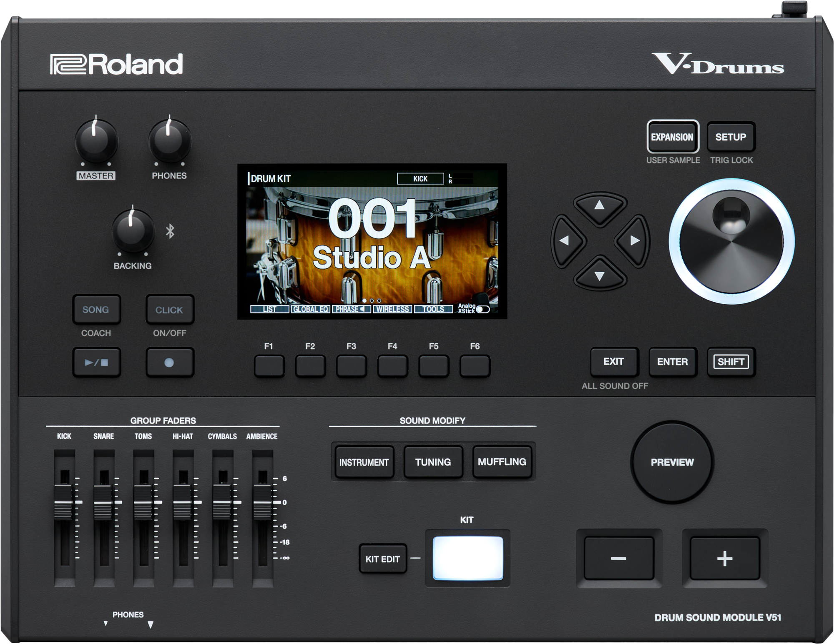The image size is (834, 644).
Task: Tap the SONG button
Action: point(97,310)
